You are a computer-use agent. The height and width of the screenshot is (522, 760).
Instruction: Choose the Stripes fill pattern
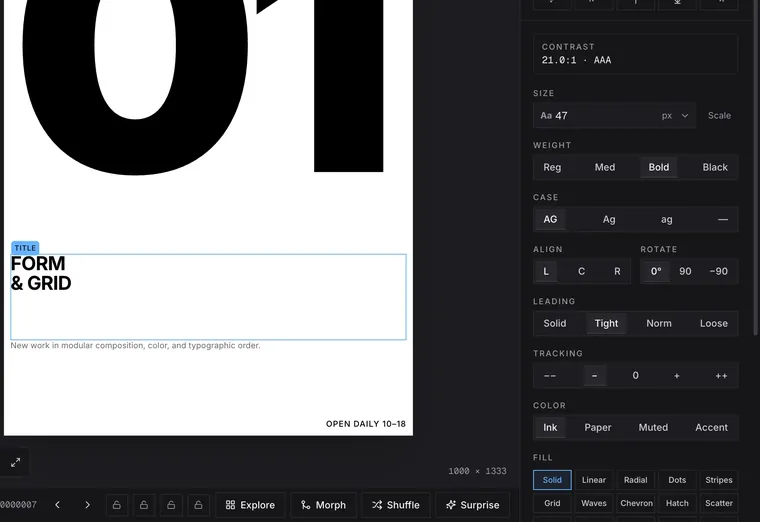tap(719, 480)
